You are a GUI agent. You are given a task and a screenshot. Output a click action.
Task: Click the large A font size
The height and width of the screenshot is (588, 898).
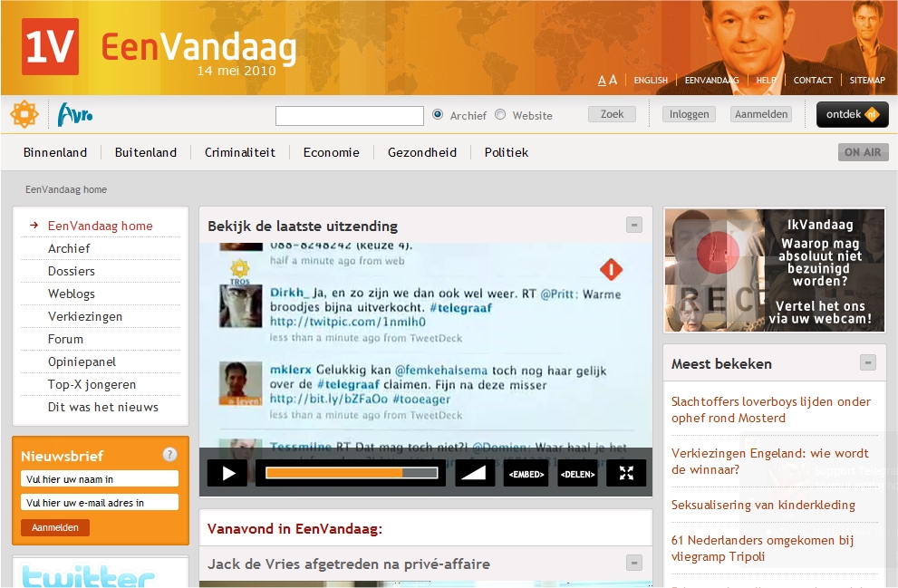[613, 80]
